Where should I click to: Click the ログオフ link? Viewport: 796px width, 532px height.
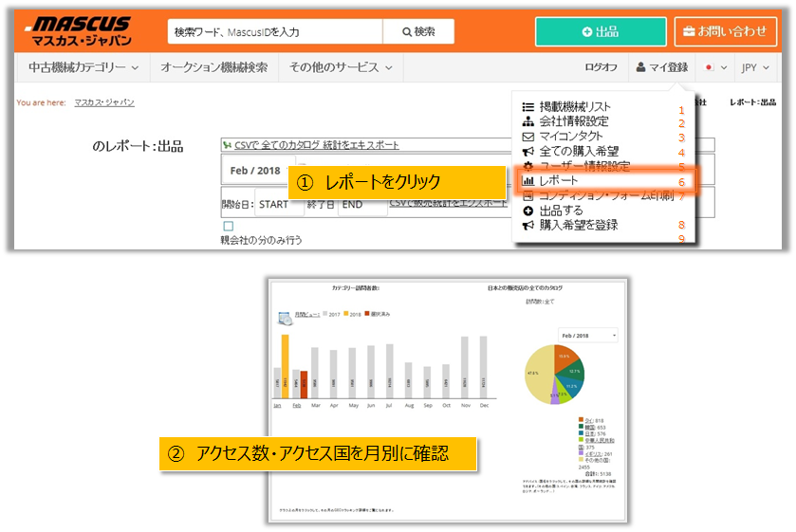click(601, 67)
